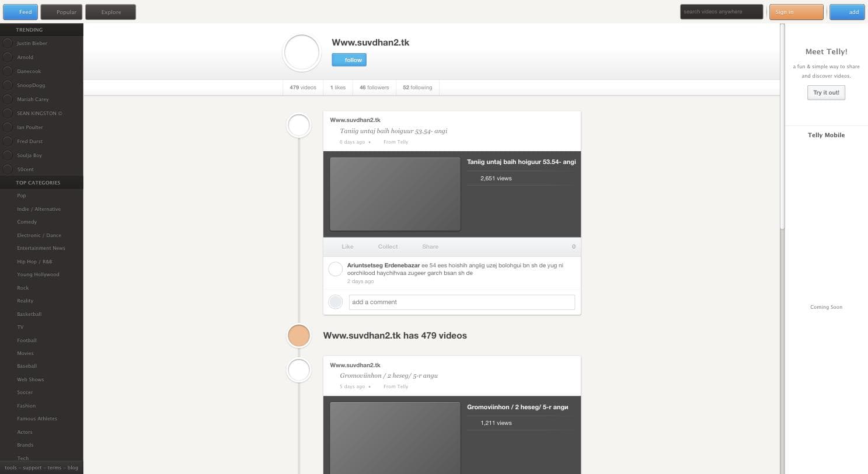Select Soulja Boy's avatar icon in Trending
The image size is (868, 474).
(x=8, y=155)
